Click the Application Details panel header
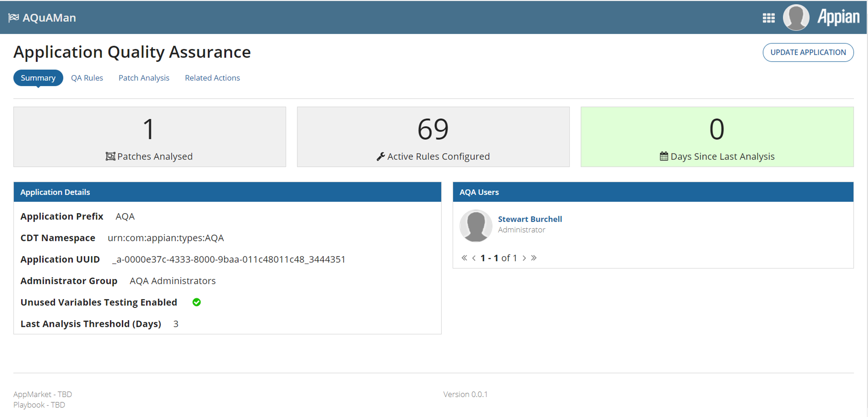The image size is (868, 417). click(x=227, y=192)
